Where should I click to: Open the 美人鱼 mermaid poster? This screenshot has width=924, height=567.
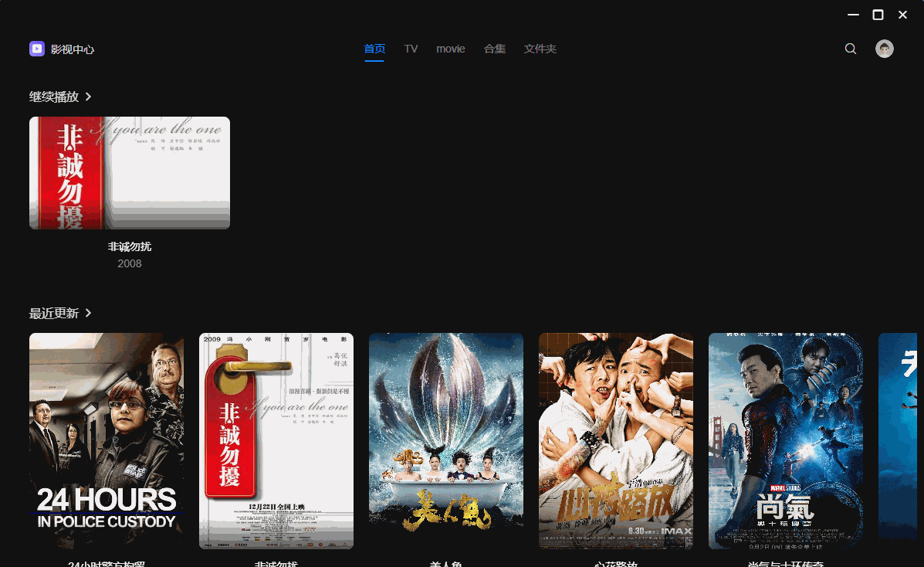(446, 441)
